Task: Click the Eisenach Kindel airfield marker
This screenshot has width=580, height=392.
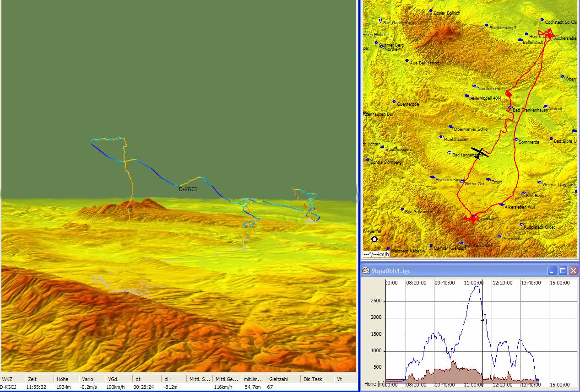Action: (432, 177)
